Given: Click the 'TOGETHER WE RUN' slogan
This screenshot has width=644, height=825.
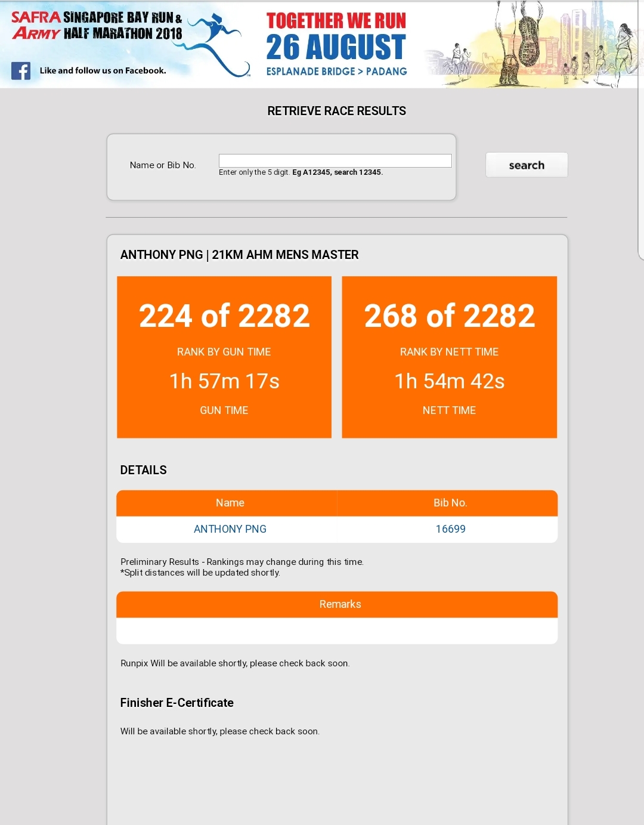Looking at the screenshot, I should (x=336, y=21).
